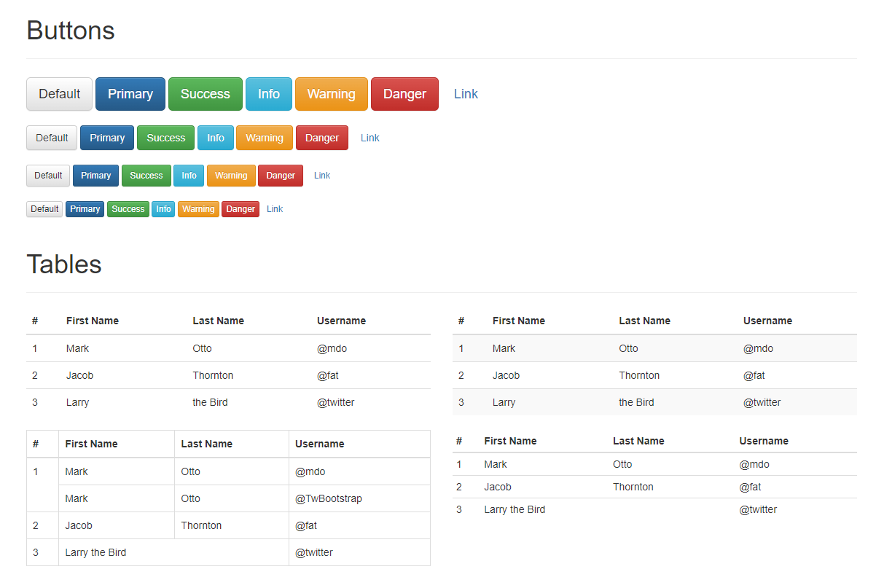876x588 pixels.
Task: Click the smallest Default button
Action: [x=44, y=209]
